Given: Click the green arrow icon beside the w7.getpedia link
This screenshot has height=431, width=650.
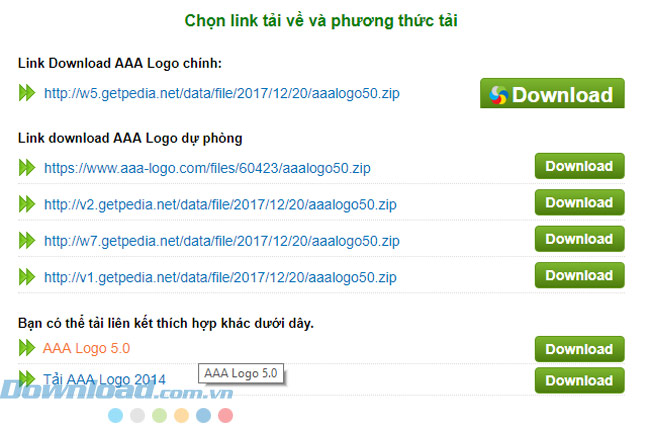Looking at the screenshot, I should click(27, 240).
